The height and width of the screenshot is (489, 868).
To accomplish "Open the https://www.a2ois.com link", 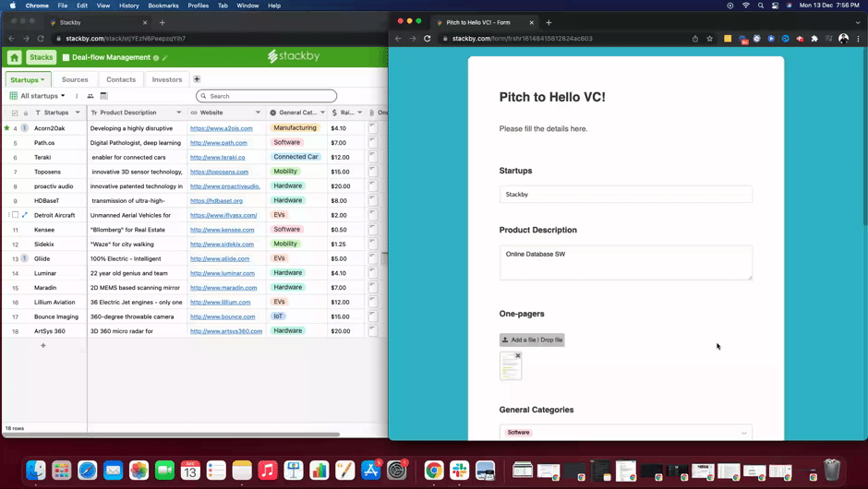I will (x=221, y=128).
